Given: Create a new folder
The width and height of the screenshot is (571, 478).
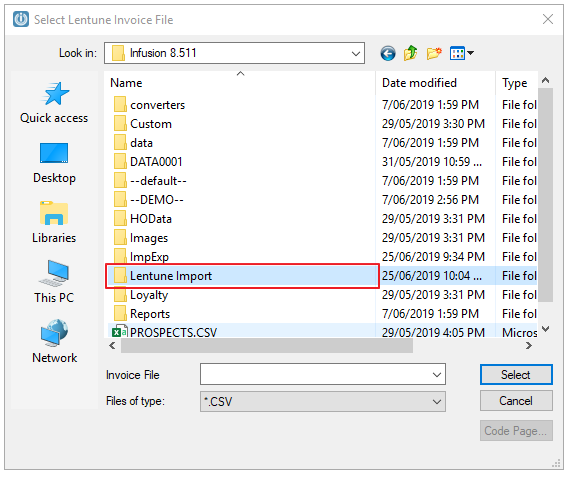Looking at the screenshot, I should tap(434, 53).
